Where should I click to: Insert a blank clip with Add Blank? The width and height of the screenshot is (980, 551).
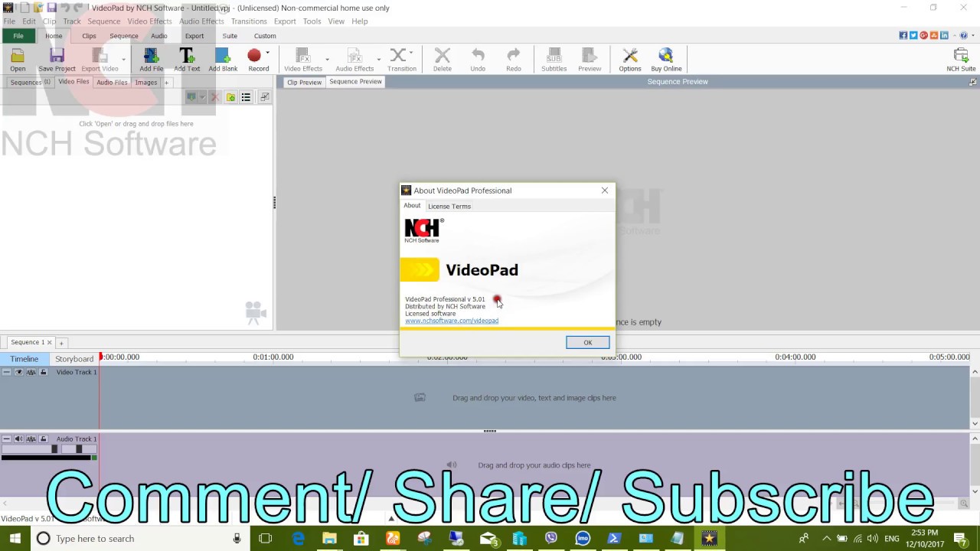[223, 60]
